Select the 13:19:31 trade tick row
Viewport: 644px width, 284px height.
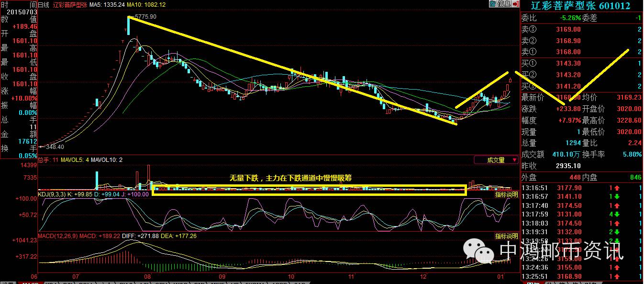pos(582,232)
